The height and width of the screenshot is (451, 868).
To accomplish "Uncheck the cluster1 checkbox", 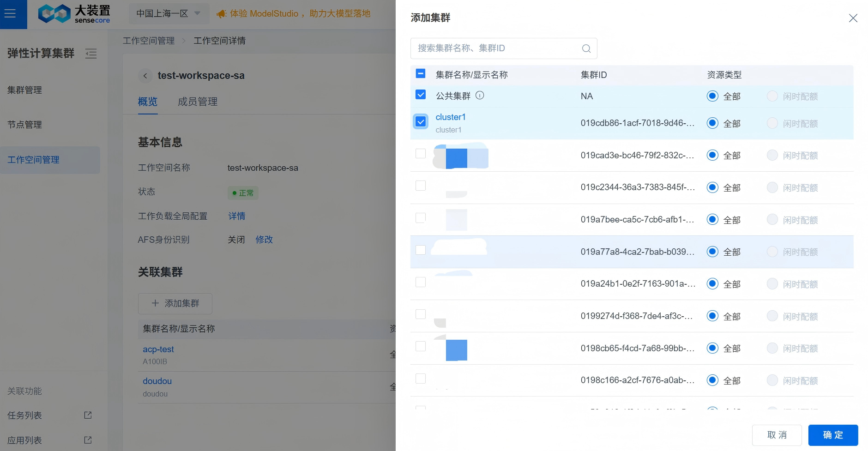I will 420,122.
